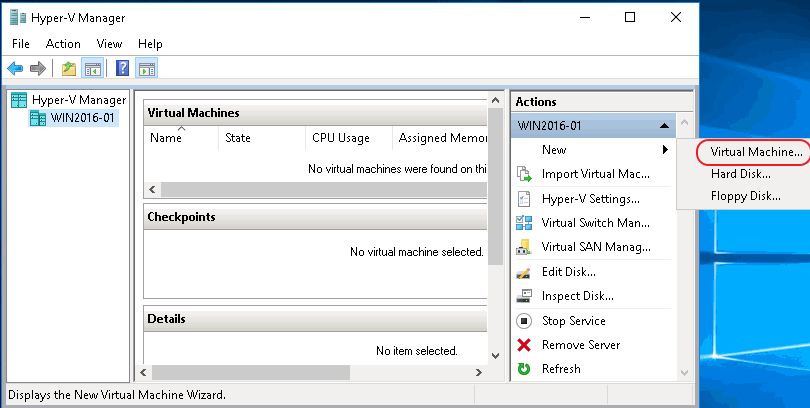Toggle the Show/Hide Console Tree toolbar button
810x408 pixels.
92,69
